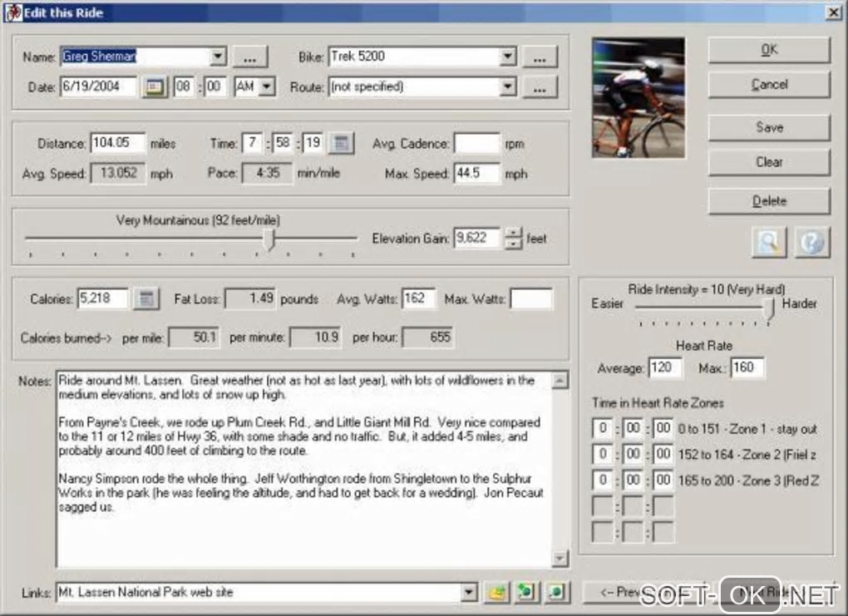The height and width of the screenshot is (616, 848).
Task: Click the Avg. Speed value 13.052
Action: point(118,173)
